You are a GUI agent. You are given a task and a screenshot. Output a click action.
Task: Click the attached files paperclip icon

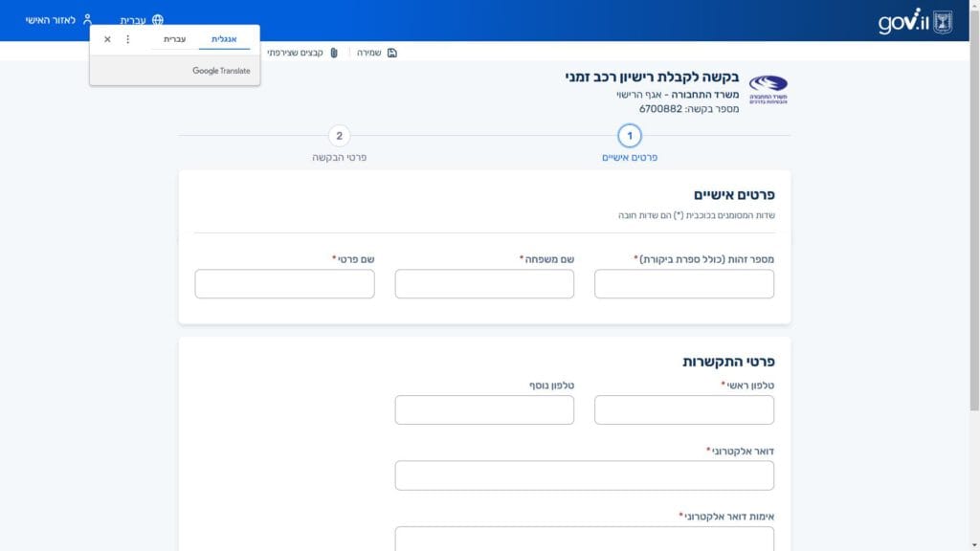click(334, 53)
